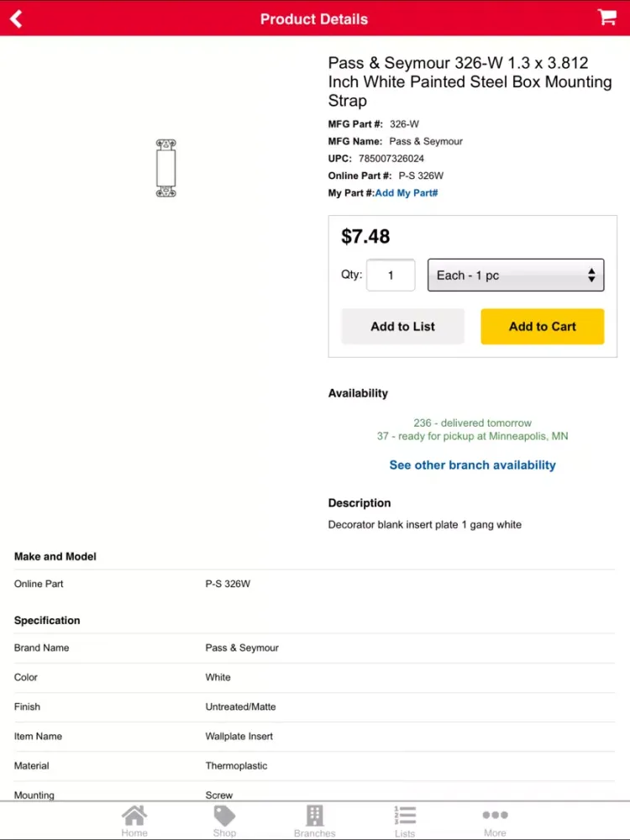Viewport: 630px width, 840px height.
Task: Open See other branch availability link
Action: tap(472, 465)
